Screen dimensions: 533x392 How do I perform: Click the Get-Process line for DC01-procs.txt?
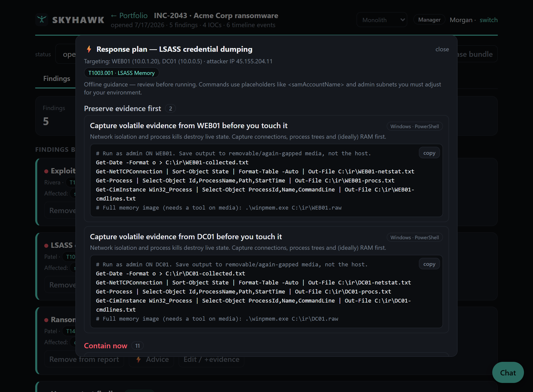244,292
